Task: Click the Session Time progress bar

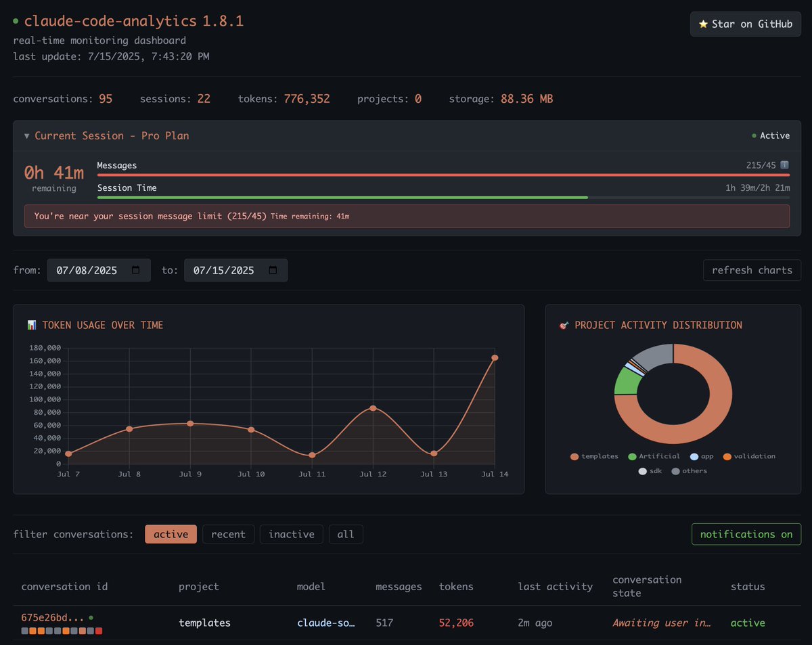Action: tap(443, 197)
